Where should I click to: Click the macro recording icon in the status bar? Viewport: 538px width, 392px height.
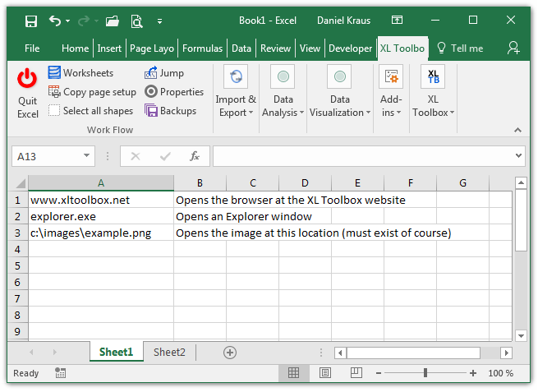click(x=61, y=373)
